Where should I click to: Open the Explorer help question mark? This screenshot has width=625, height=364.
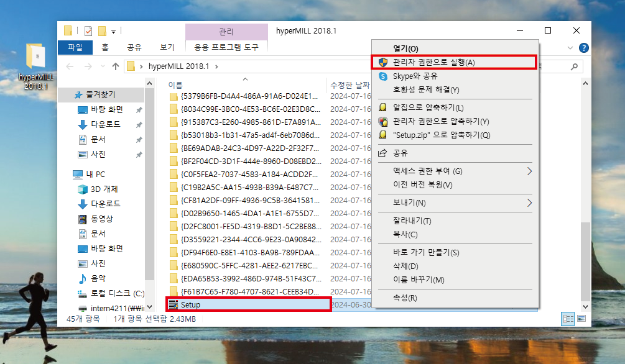[x=583, y=48]
